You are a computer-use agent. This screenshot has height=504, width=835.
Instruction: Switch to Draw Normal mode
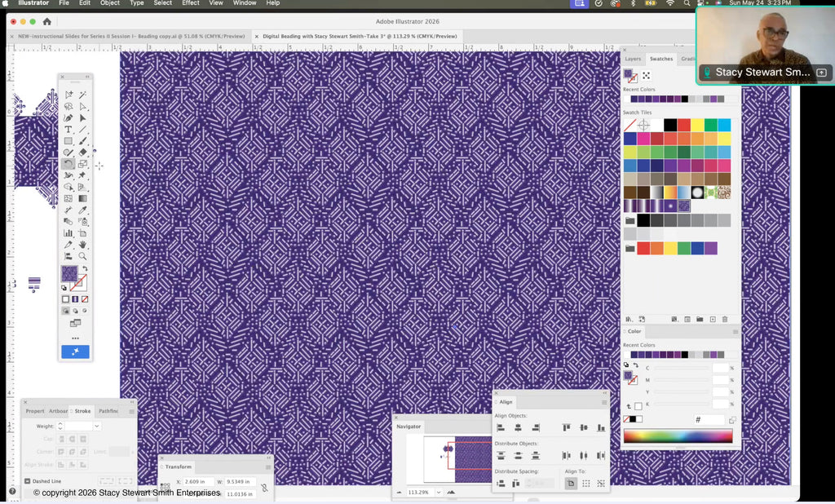65,311
